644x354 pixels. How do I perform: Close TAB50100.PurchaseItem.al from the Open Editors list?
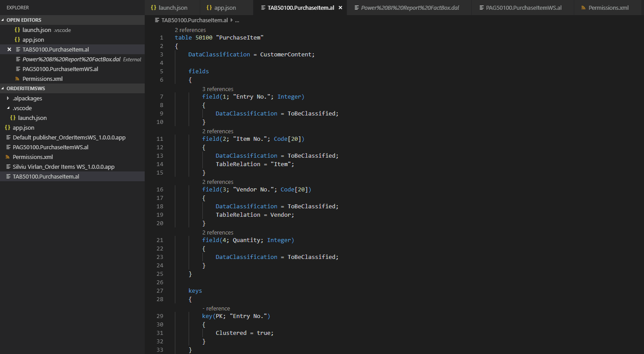coord(9,49)
